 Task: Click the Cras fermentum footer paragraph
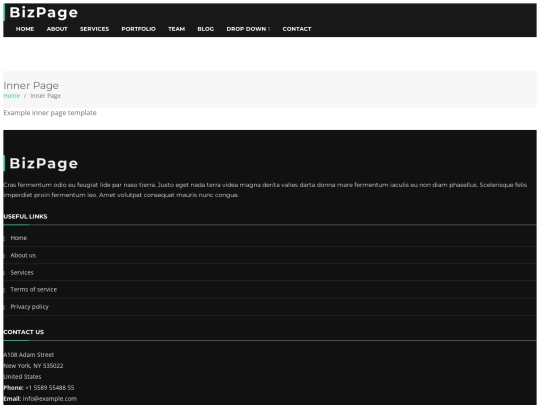tap(265, 190)
